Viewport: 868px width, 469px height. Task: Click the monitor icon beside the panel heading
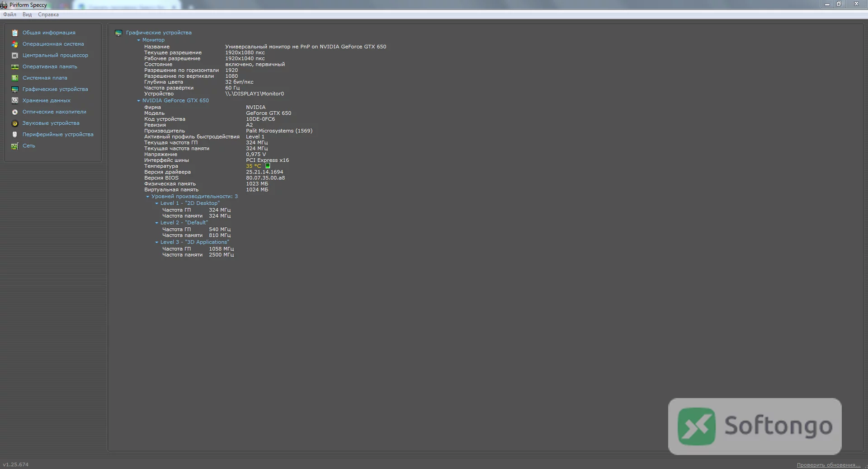point(118,33)
